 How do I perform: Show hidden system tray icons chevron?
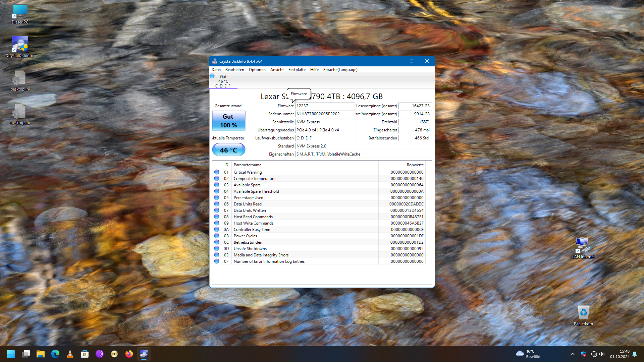tap(573, 354)
